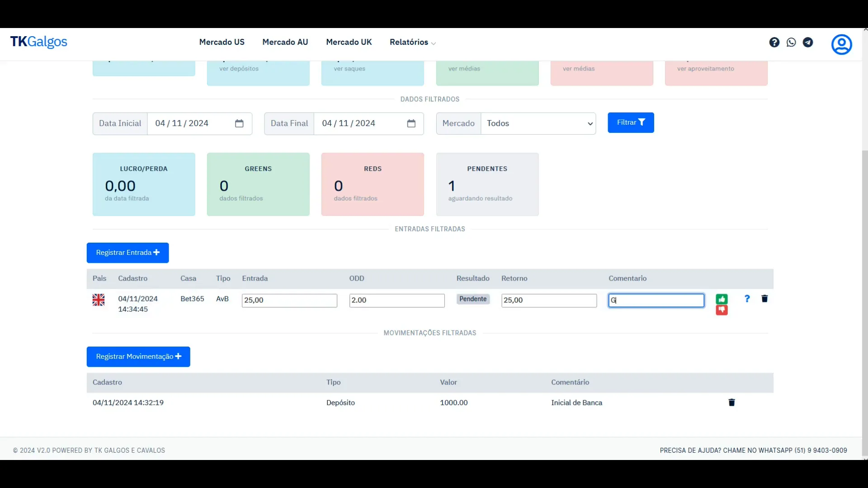
Task: Click the UK flag icon in entry row
Action: point(99,300)
